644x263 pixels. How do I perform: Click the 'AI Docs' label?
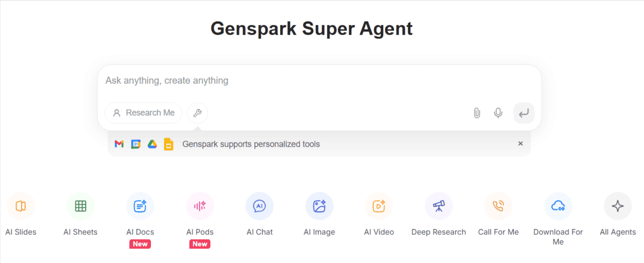140,232
